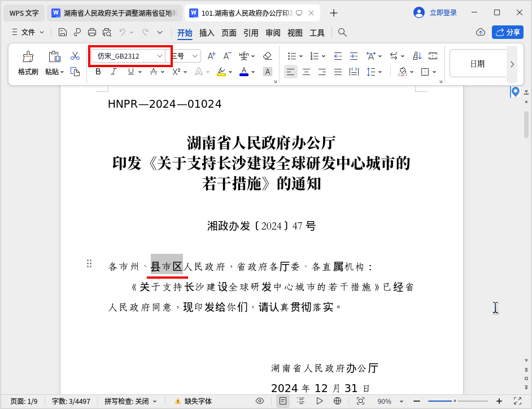Viewport: 532px width, 409px height.
Task: Open the 引用 ribbon tab
Action: point(251,33)
